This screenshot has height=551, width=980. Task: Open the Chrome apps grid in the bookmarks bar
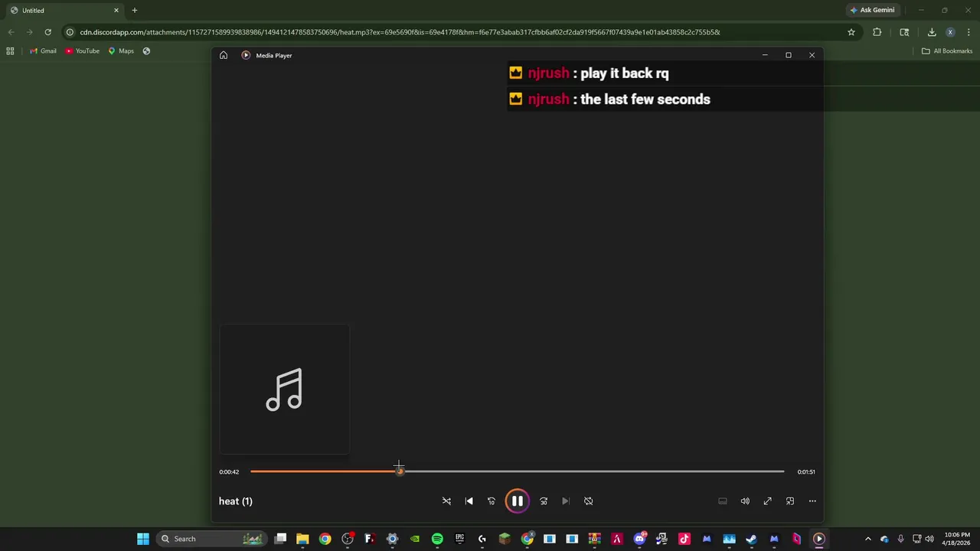pyautogui.click(x=10, y=51)
